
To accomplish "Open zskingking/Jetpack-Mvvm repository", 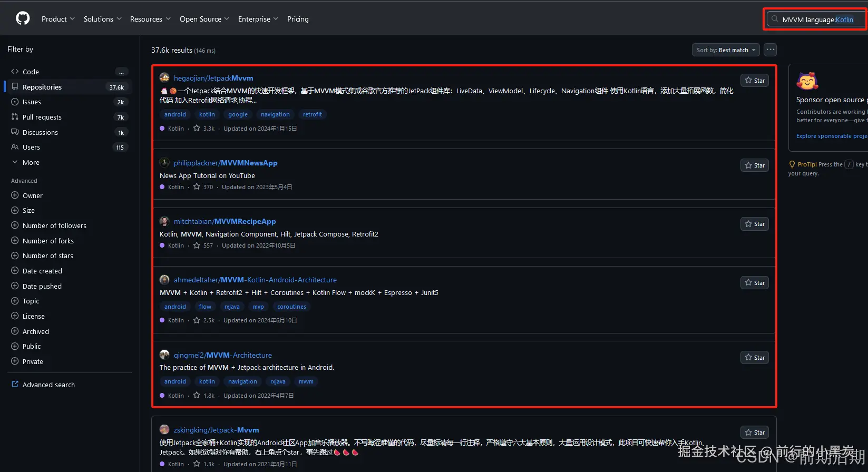I will (217, 430).
